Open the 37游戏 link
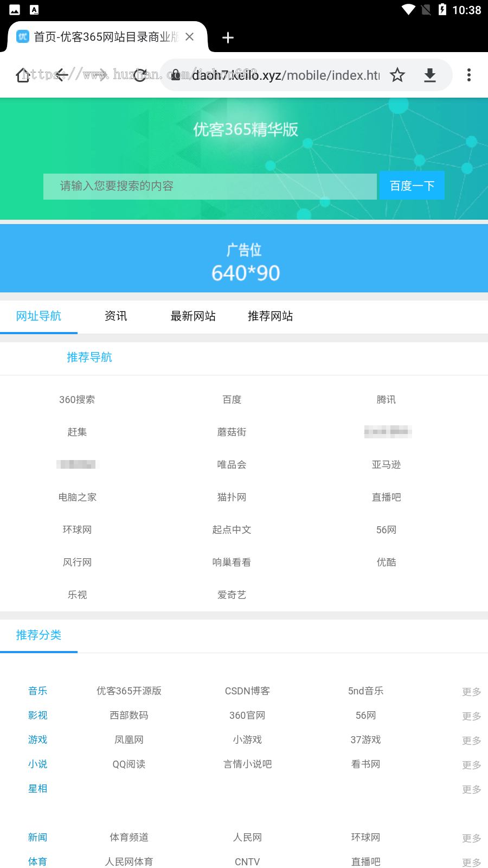Screen dimensions: 488x868 click(x=366, y=740)
